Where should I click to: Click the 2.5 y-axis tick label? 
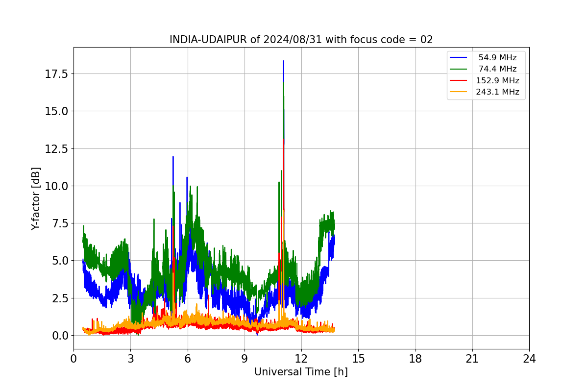point(60,298)
